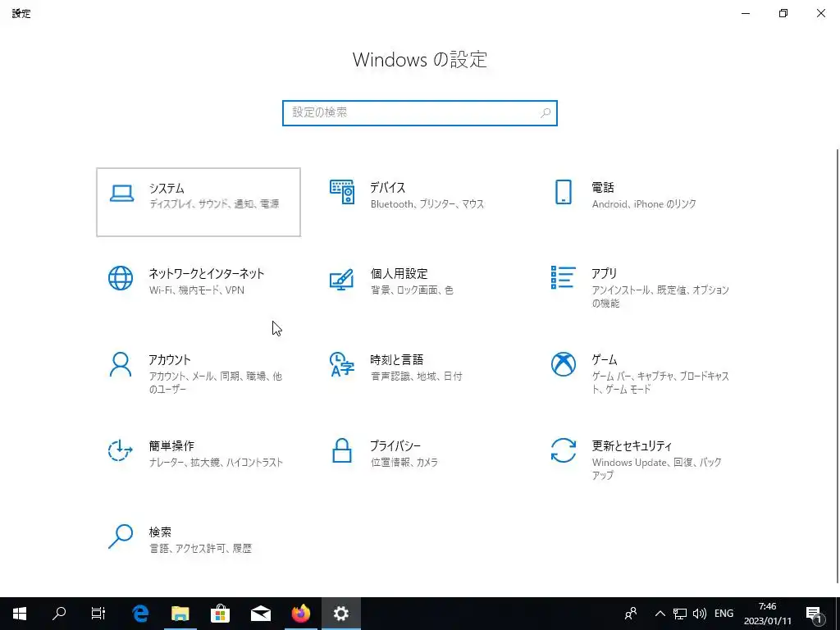This screenshot has height=630, width=840.
Task: Click the Settings gear taskbar icon
Action: [x=341, y=614]
